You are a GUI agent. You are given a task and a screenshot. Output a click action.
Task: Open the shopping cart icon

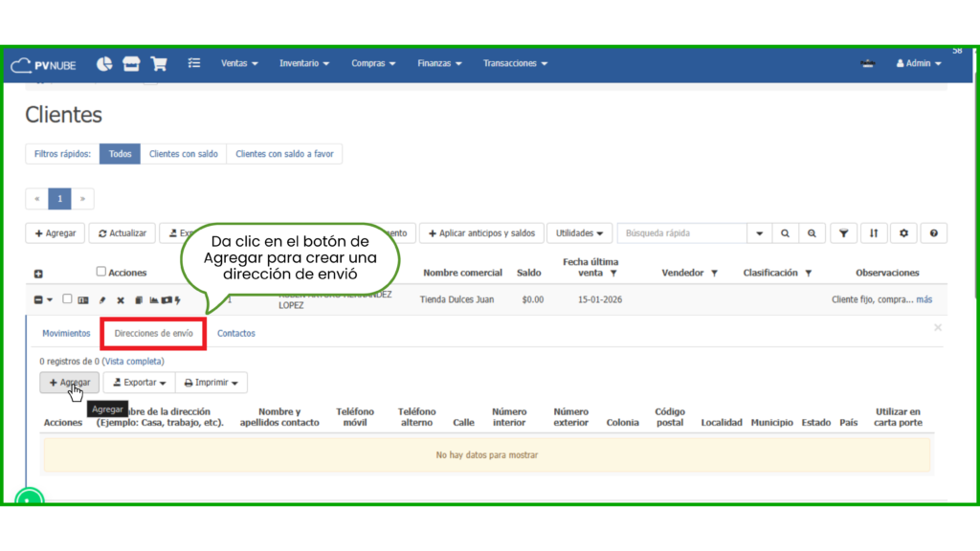[x=159, y=64]
